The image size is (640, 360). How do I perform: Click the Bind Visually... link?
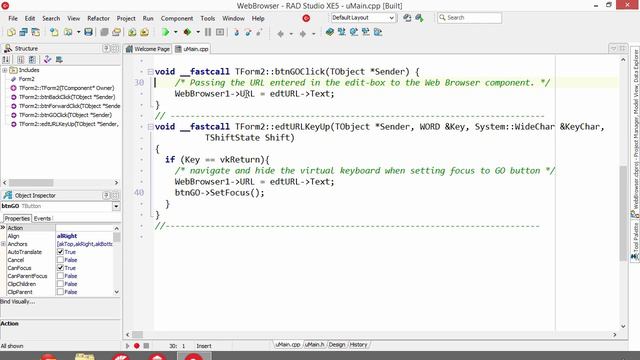pos(18,302)
